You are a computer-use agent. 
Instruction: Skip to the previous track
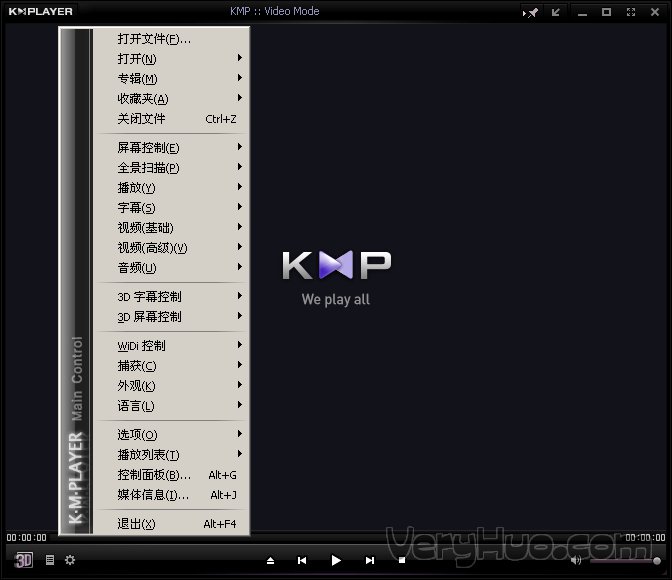click(x=302, y=560)
